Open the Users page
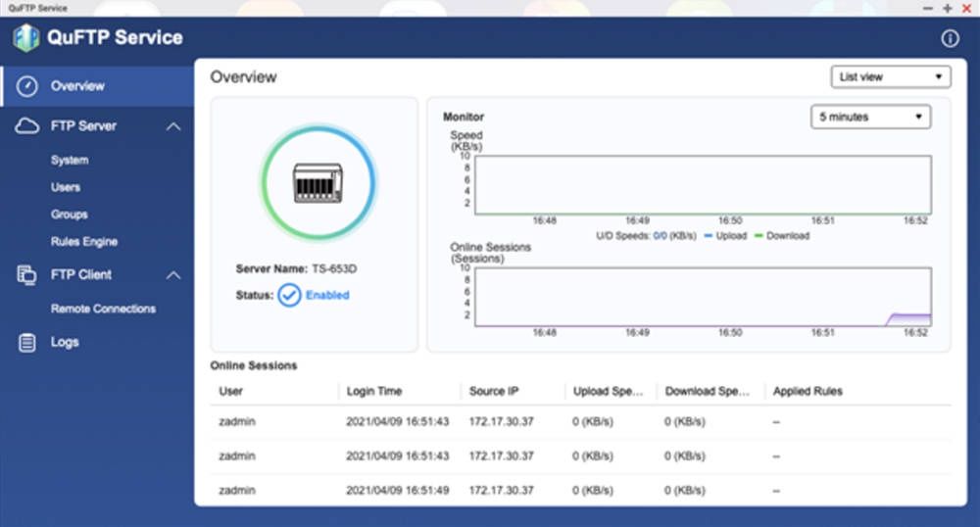This screenshot has height=527, width=980. (66, 187)
